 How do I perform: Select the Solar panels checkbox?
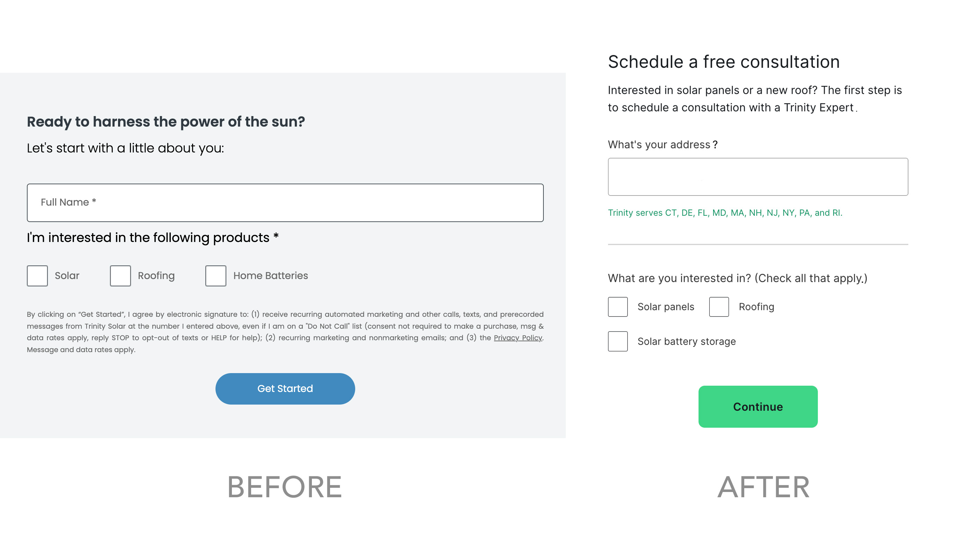tap(618, 307)
